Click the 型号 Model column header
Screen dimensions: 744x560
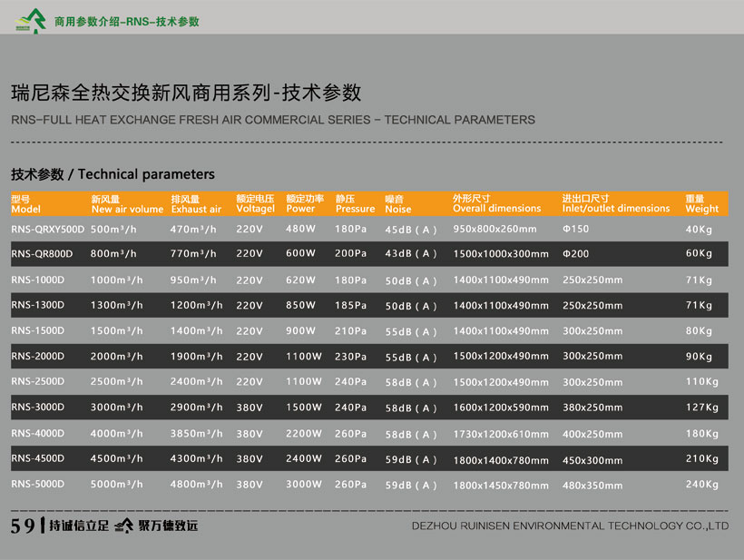[x=25, y=203]
